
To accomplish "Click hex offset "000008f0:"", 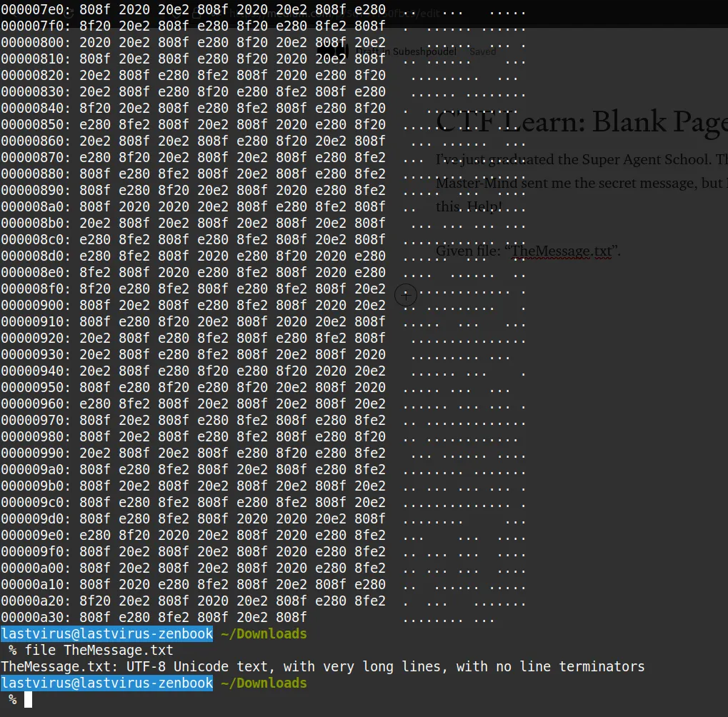I will click(x=36, y=289).
